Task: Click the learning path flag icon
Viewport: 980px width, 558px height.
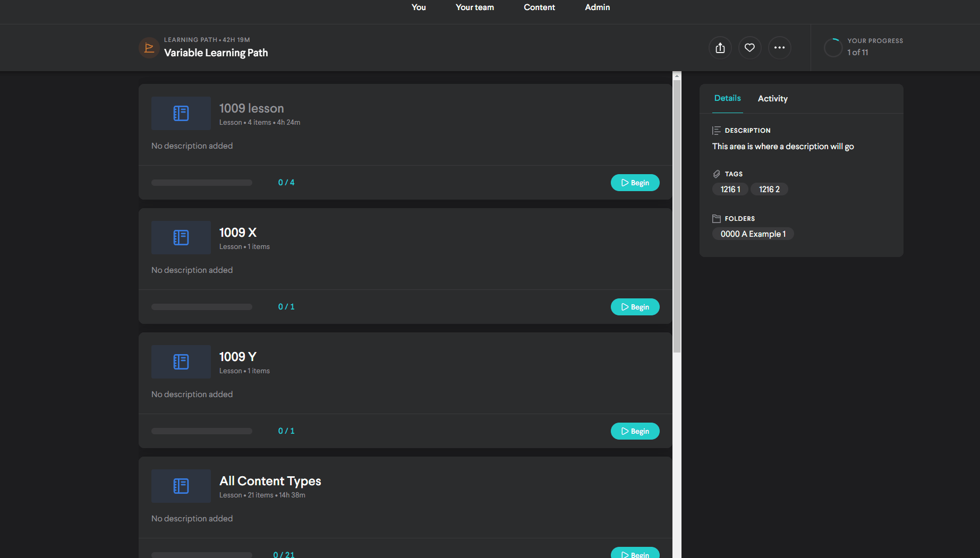Action: click(149, 47)
